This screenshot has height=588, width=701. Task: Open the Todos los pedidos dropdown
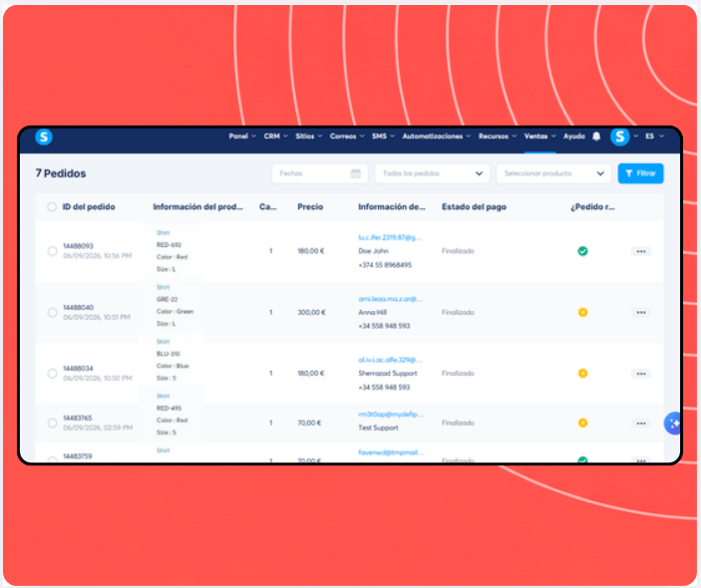click(433, 173)
